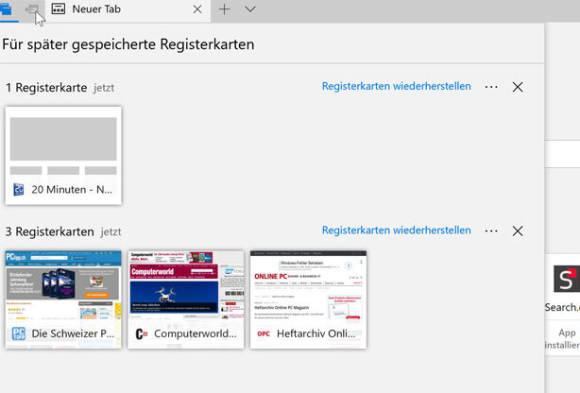The image size is (580, 393).
Task: Remove the 3 Registerkarten group
Action: tap(517, 231)
